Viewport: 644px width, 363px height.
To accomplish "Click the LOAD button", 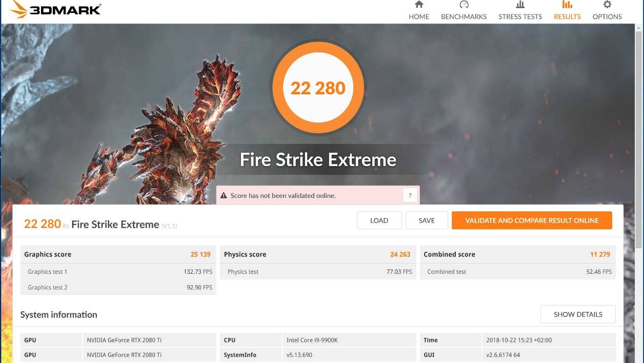I will [379, 220].
